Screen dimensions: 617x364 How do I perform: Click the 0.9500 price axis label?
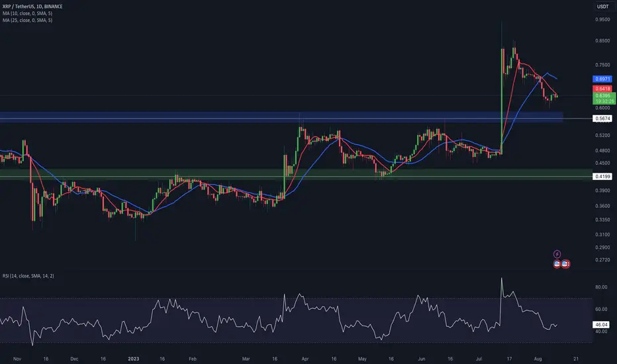pyautogui.click(x=602, y=19)
